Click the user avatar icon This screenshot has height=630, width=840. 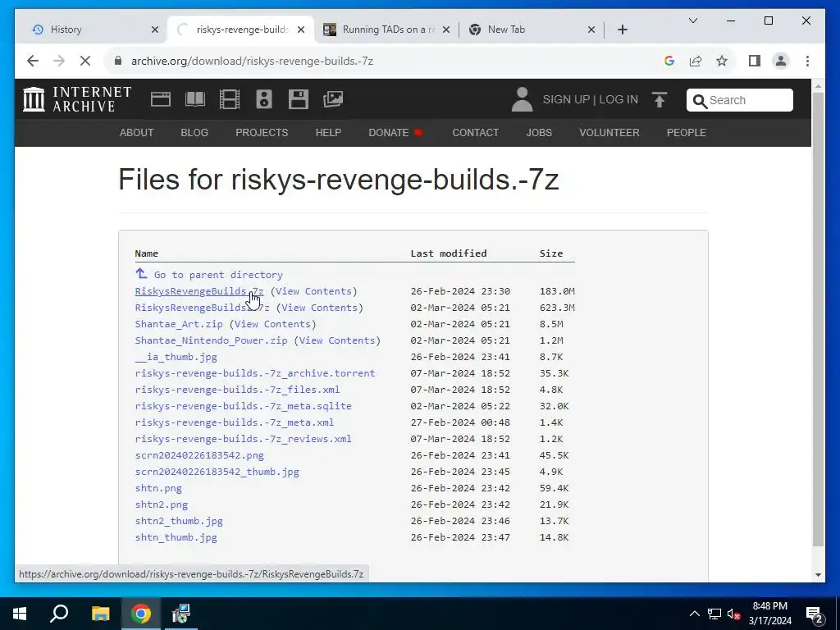coord(522,99)
